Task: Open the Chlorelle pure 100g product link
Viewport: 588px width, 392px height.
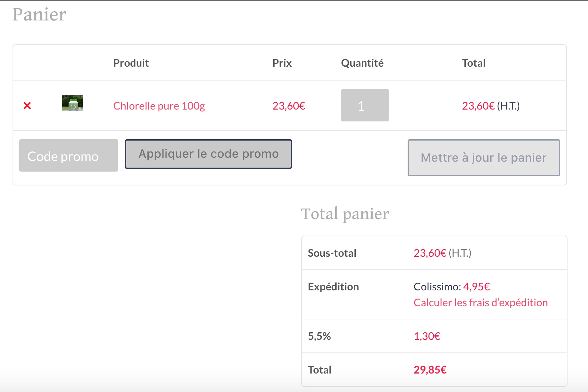Action: click(x=159, y=106)
